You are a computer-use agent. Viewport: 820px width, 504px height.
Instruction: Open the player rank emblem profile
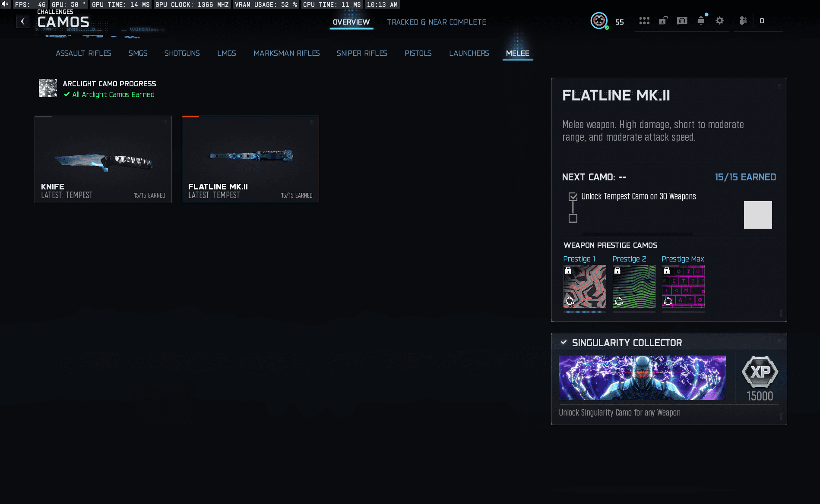coord(599,21)
